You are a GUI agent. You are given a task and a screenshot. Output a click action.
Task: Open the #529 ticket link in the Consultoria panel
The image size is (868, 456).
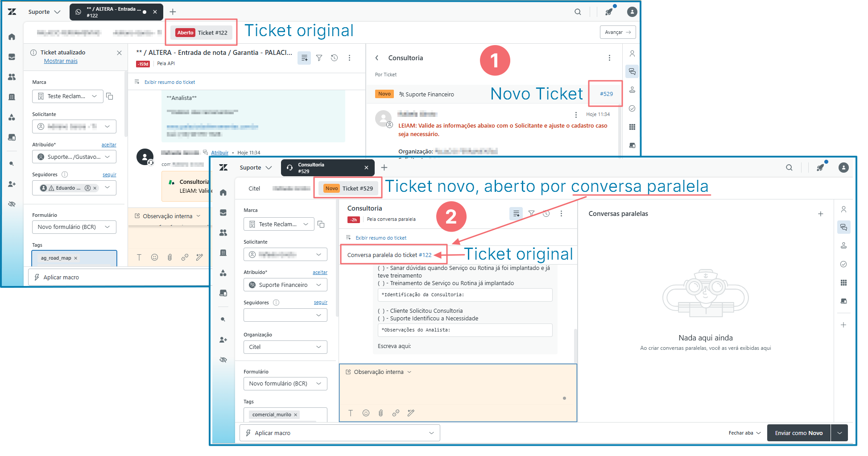point(606,94)
